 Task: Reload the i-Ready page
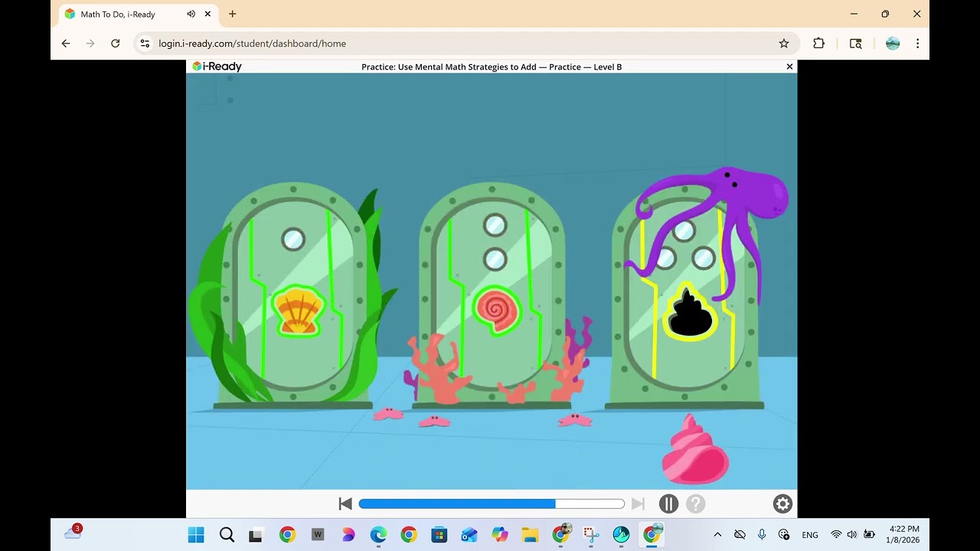[115, 44]
